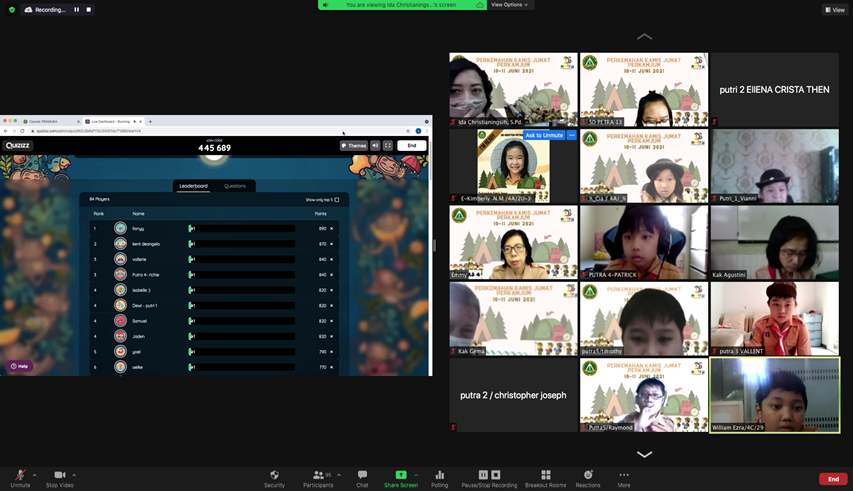This screenshot has height=491, width=853.
Task: Unmute the microphone in Zoom toolbar
Action: [x=19, y=476]
